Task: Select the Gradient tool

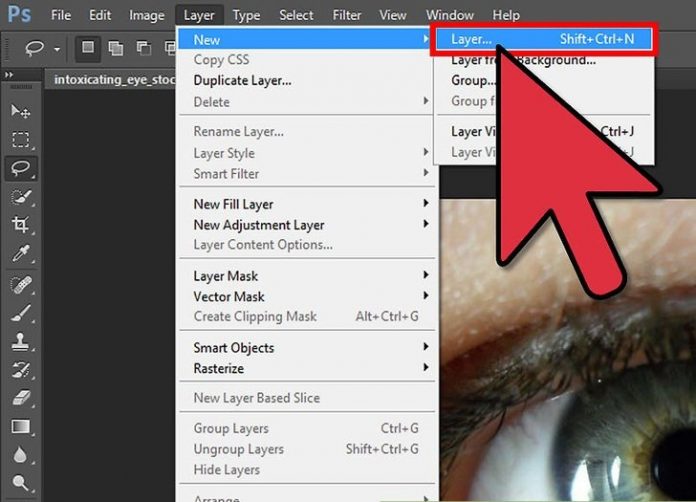Action: 20,428
